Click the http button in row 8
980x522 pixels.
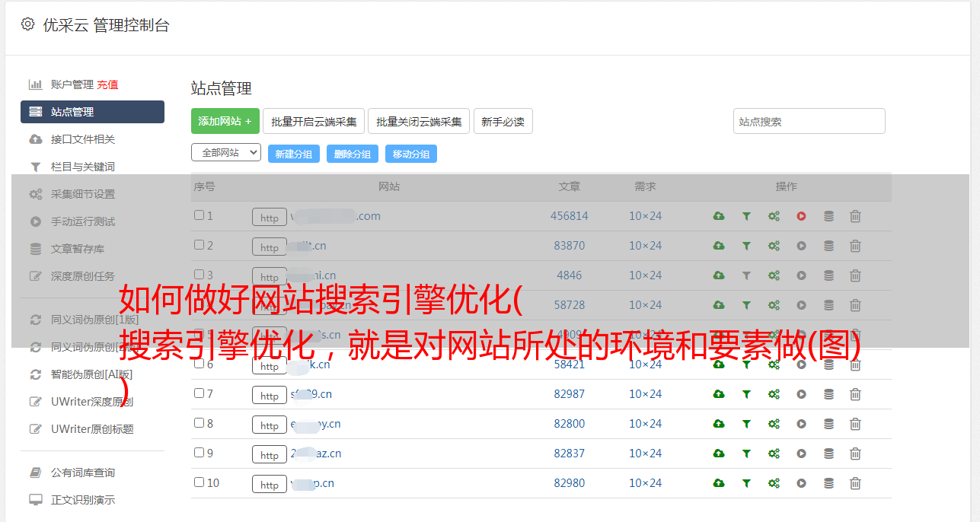(270, 425)
